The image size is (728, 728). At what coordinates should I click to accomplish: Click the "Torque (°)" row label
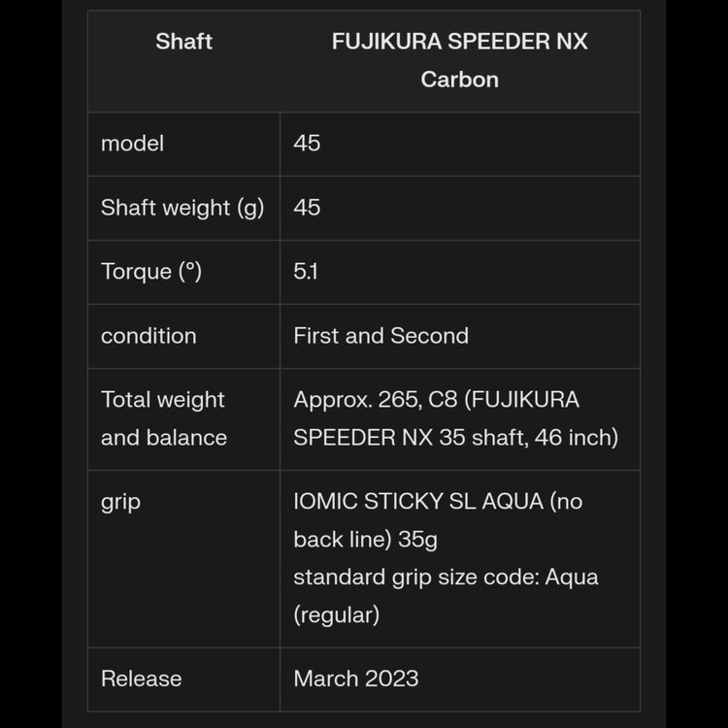pyautogui.click(x=151, y=272)
